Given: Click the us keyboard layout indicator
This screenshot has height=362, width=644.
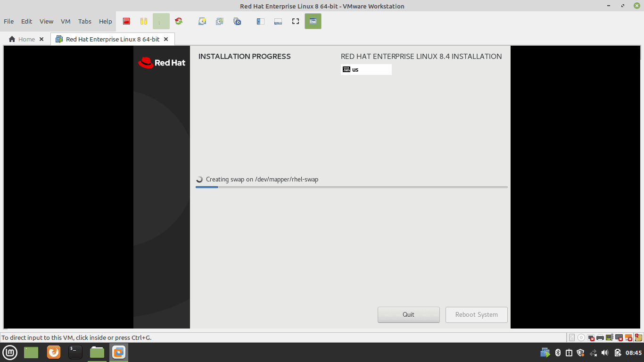Looking at the screenshot, I should (366, 69).
